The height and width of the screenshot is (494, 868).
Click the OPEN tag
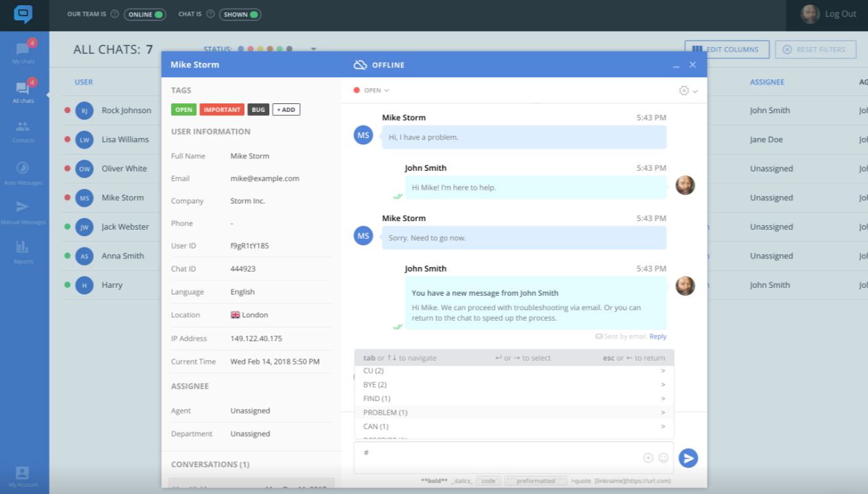184,109
